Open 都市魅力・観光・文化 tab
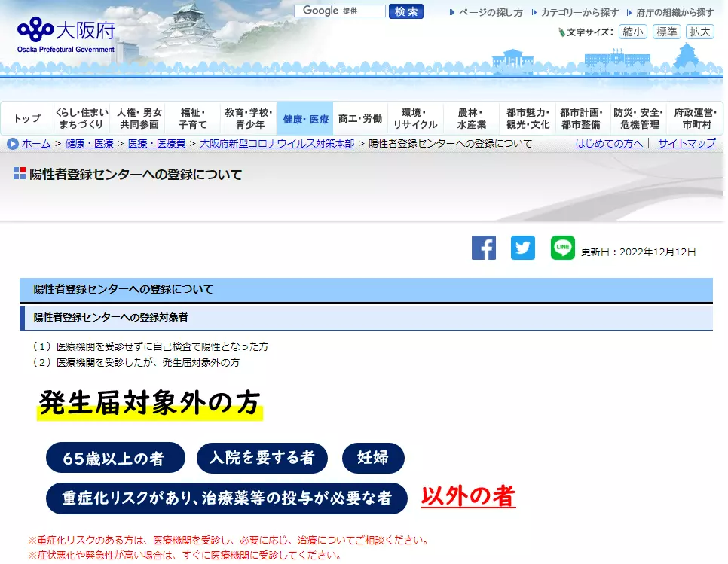Viewport: 728px width, 564px height. pos(528,118)
